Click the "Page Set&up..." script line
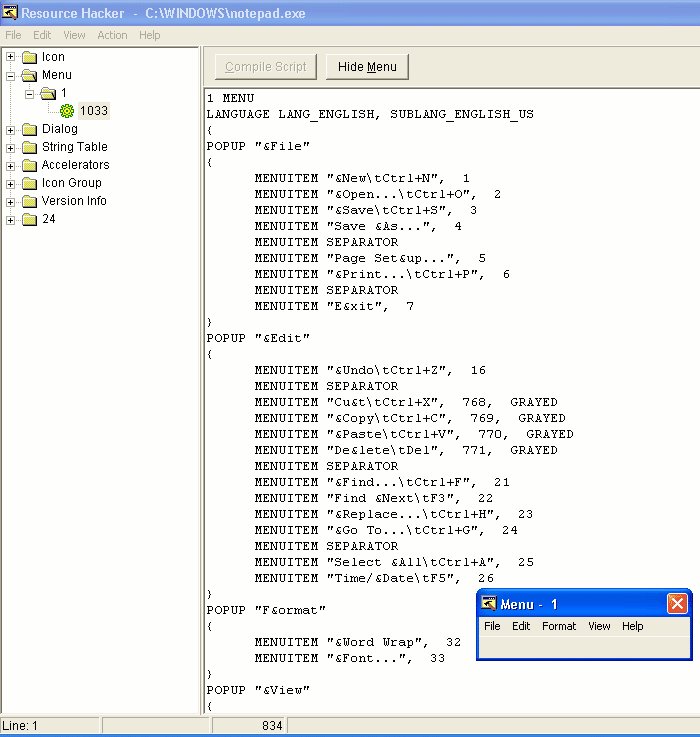The width and height of the screenshot is (700, 737). coord(370,258)
